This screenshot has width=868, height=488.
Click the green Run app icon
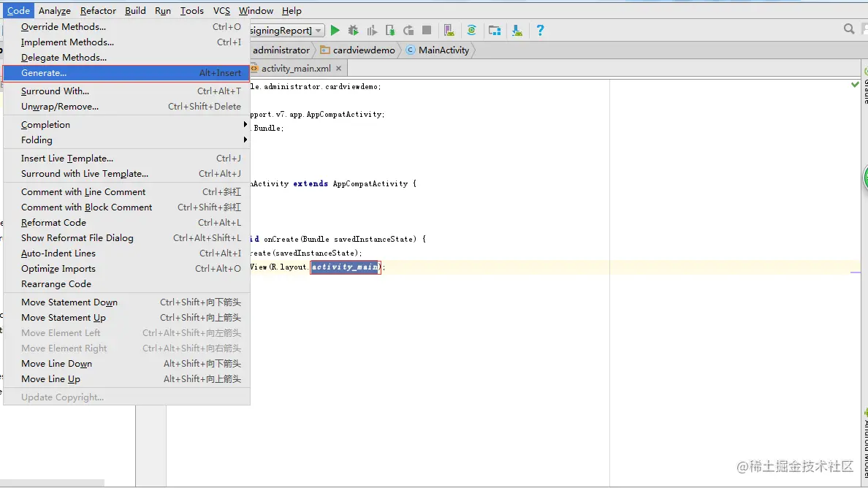click(335, 31)
